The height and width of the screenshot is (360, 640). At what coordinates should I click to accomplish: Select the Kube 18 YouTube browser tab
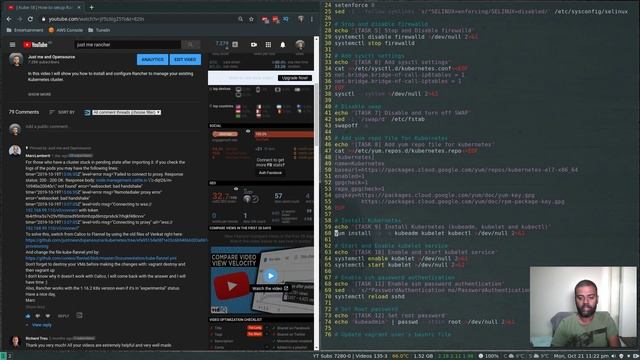pos(43,7)
